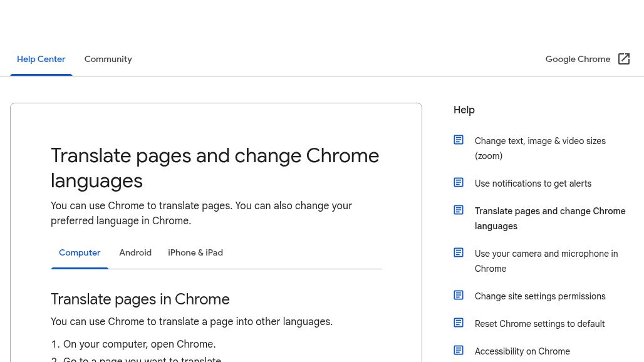Switch to the Android tab
Screen dimensions: 644x362
(x=135, y=252)
